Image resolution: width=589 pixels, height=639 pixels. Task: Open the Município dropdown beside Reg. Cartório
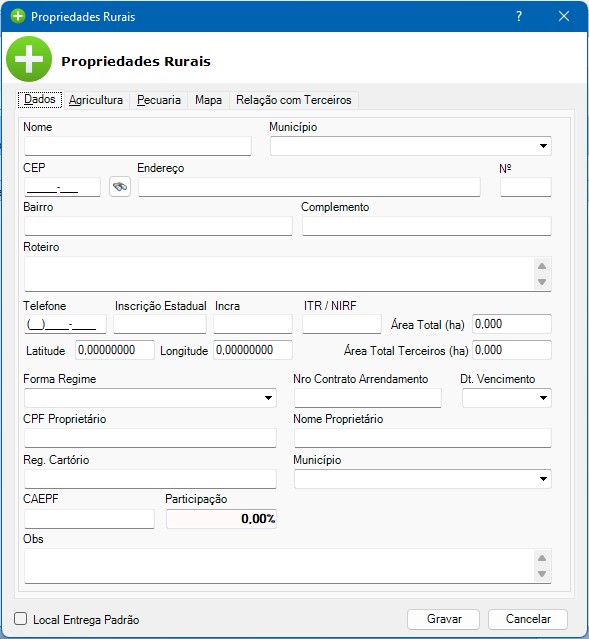(543, 478)
